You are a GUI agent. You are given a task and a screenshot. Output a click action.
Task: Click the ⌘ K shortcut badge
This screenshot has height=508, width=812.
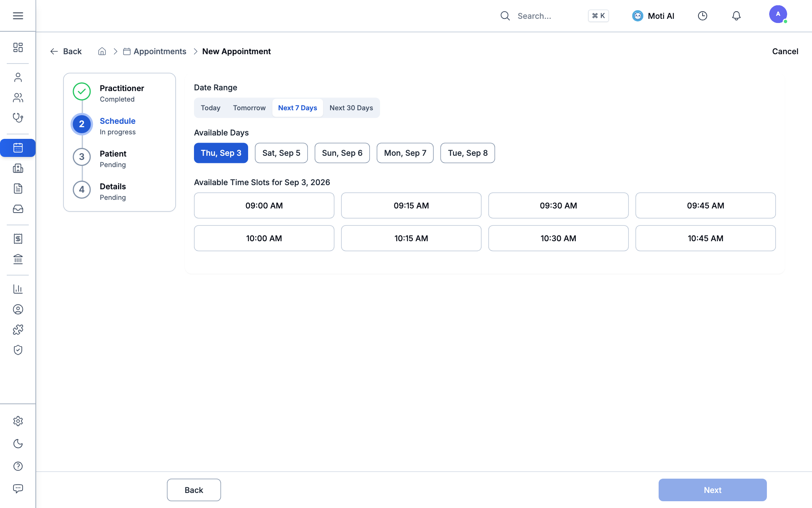(598, 16)
